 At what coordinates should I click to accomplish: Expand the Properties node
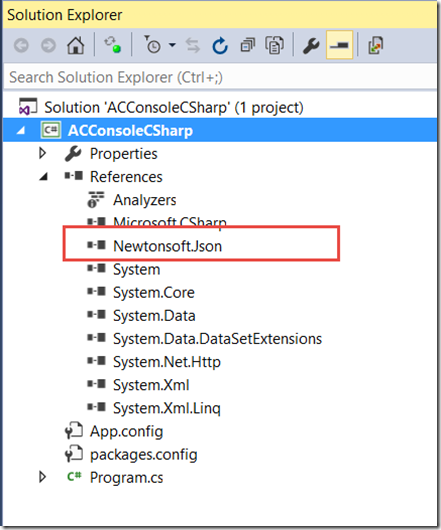click(x=43, y=153)
